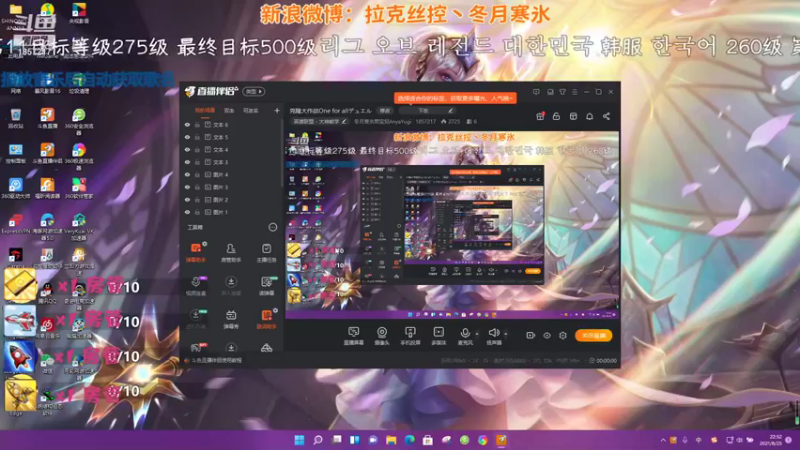Click the record video icon beside 关闭直播

pyautogui.click(x=531, y=335)
